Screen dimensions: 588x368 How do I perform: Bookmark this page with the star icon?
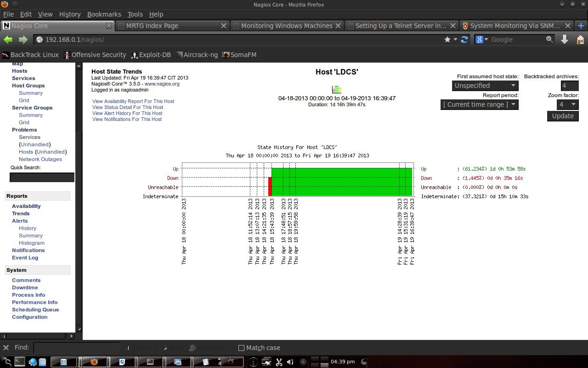447,40
